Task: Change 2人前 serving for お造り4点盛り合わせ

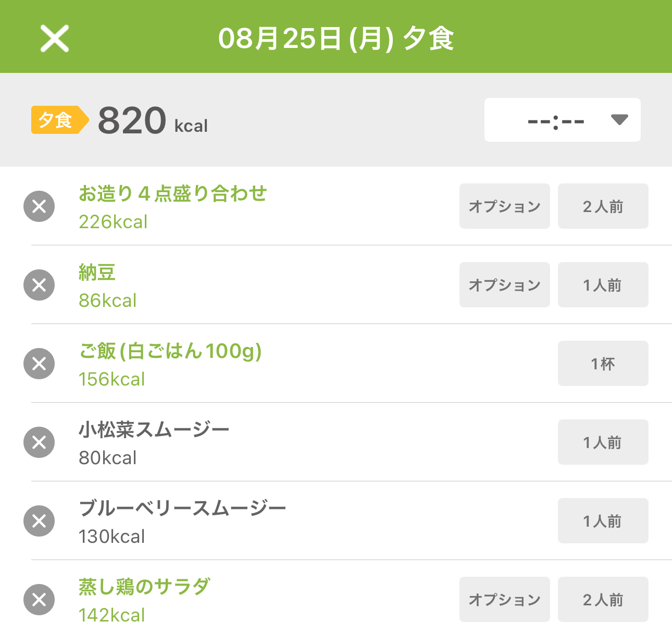Action: click(x=603, y=206)
